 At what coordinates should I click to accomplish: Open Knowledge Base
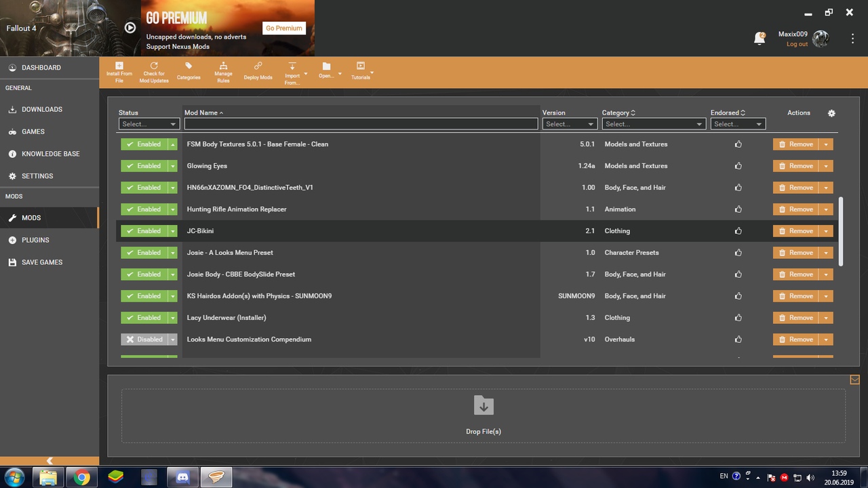(x=50, y=154)
